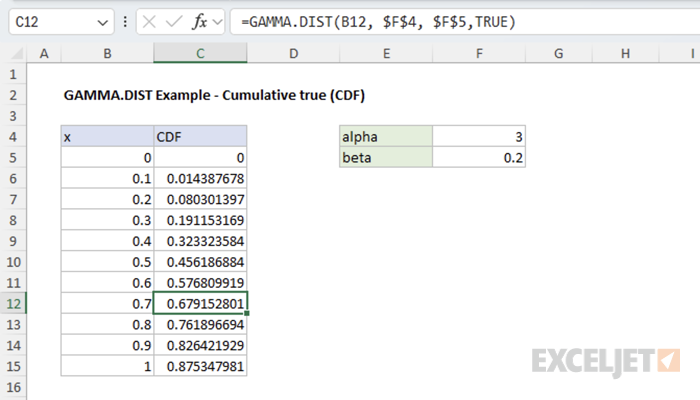
Task: Select CDF cell 0.761896694
Action: (200, 325)
